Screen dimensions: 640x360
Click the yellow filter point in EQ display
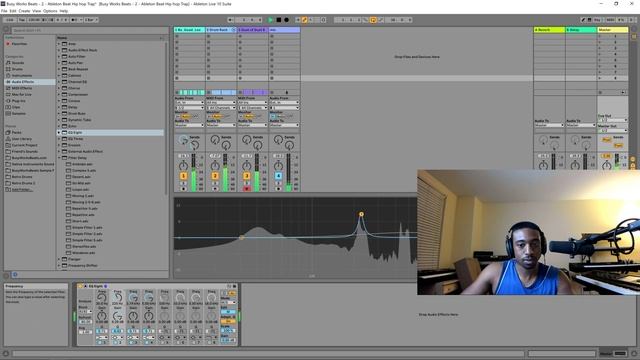(x=361, y=214)
